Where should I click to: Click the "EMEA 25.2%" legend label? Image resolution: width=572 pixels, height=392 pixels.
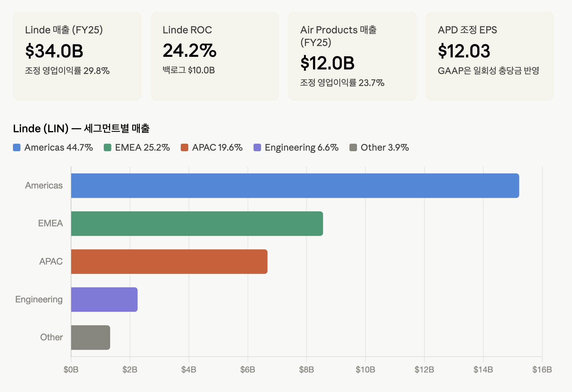pyautogui.click(x=143, y=148)
